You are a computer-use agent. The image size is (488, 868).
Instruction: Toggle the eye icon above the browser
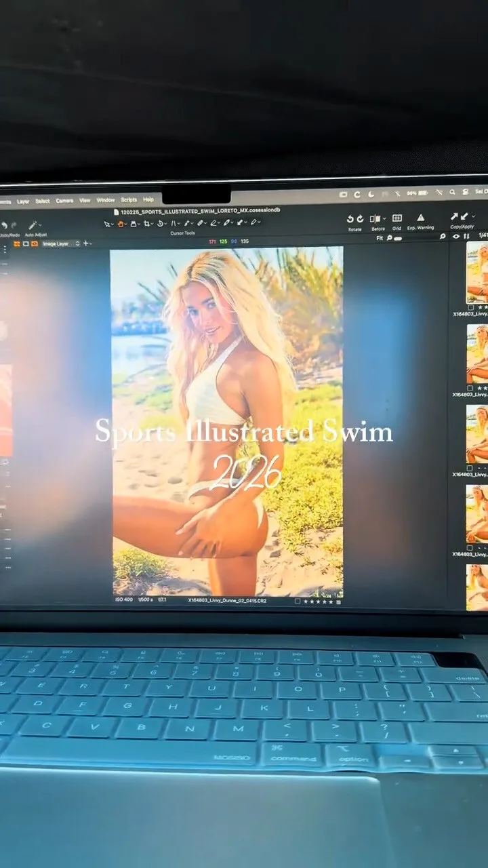(455, 237)
